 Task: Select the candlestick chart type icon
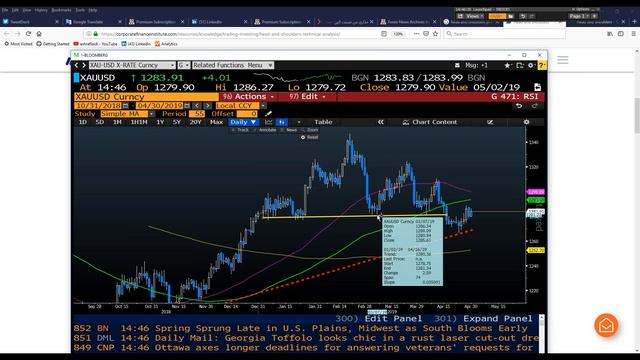[x=282, y=122]
